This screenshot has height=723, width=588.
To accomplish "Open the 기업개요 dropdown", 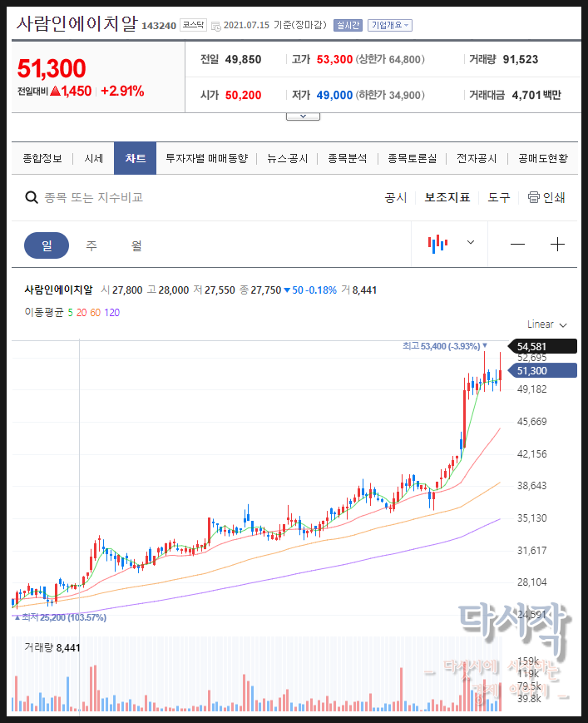I will [x=390, y=25].
